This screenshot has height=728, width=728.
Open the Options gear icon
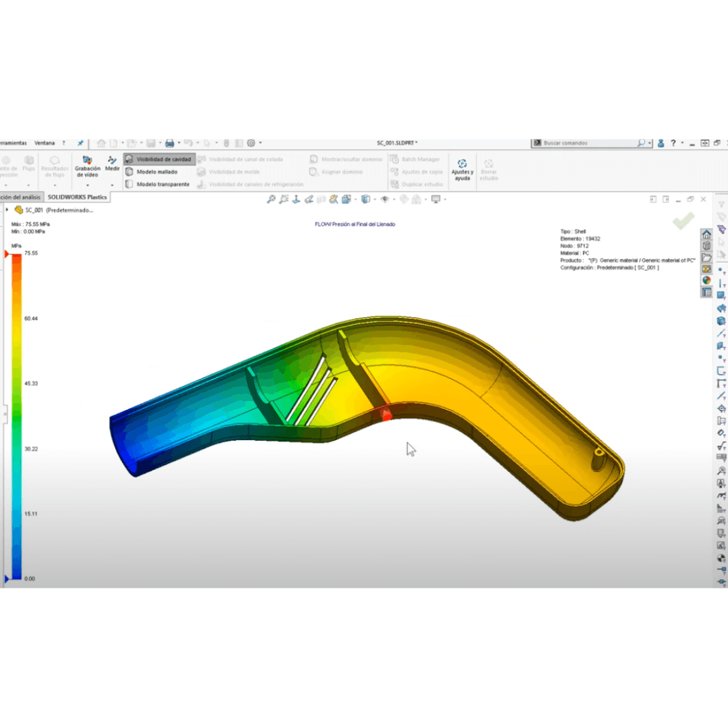251,143
